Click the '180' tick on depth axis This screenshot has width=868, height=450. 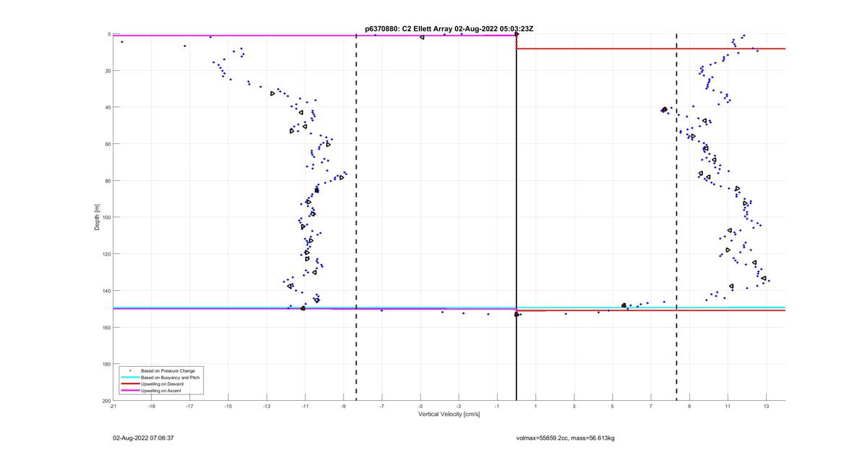tap(106, 364)
